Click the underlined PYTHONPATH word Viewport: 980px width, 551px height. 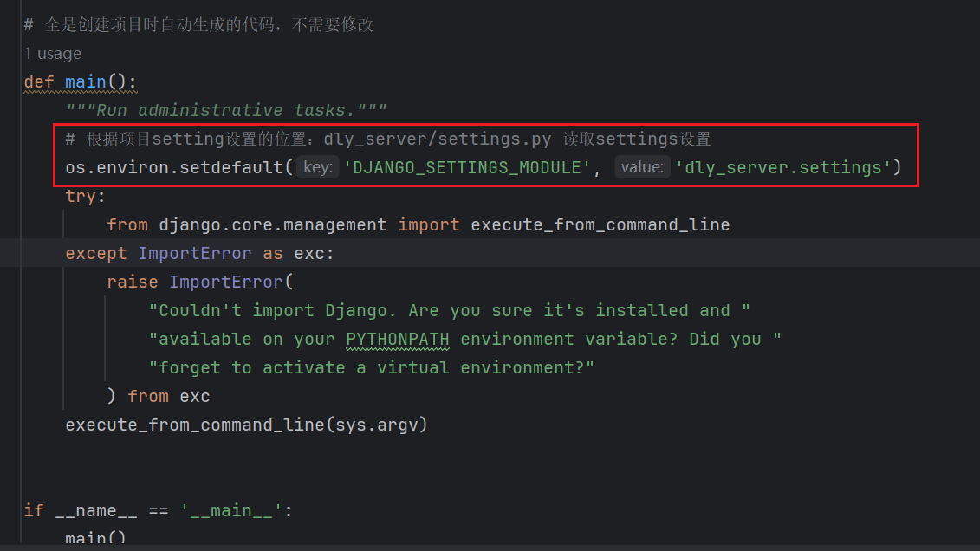coord(398,339)
